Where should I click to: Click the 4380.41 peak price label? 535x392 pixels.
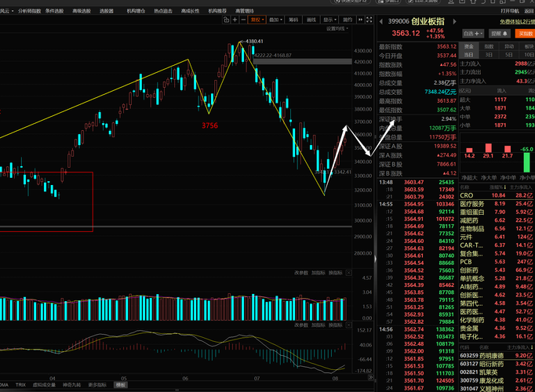[x=254, y=42]
